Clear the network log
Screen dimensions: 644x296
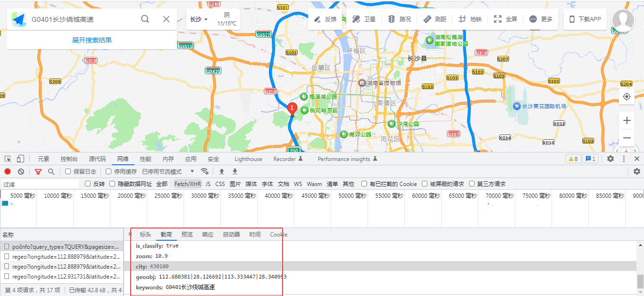tap(21, 171)
